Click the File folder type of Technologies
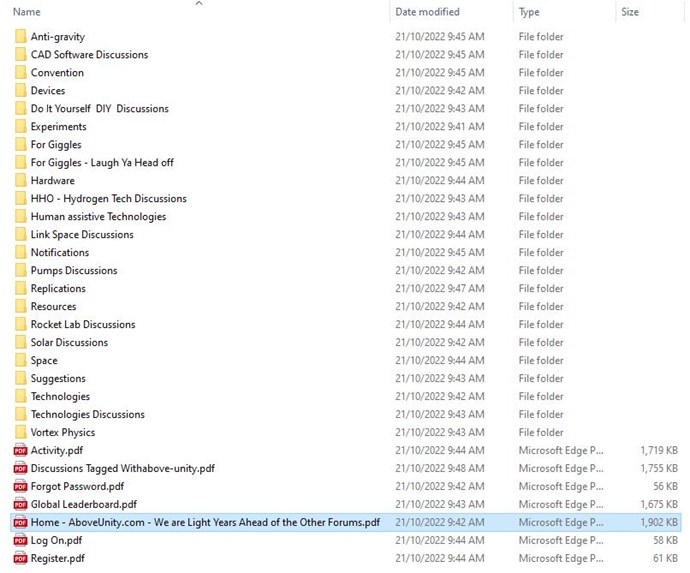Viewport: 690px width, 573px height. tap(541, 397)
